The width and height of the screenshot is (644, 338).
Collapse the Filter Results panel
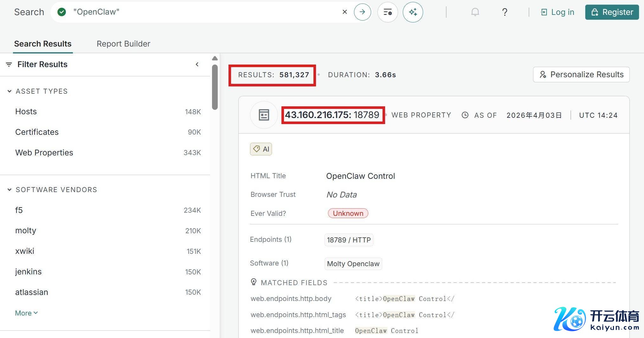coord(197,65)
